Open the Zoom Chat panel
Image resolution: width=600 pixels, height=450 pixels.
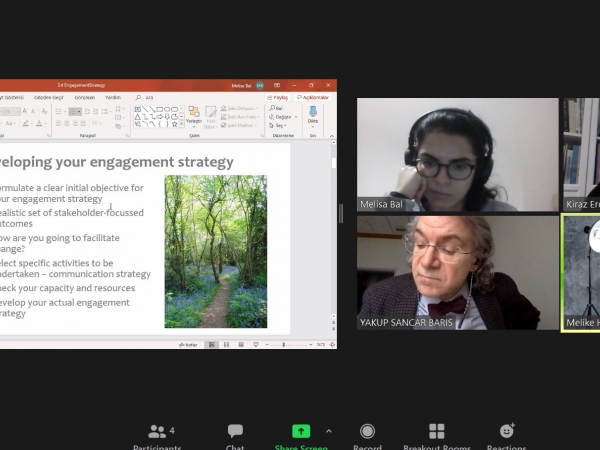coord(235,437)
